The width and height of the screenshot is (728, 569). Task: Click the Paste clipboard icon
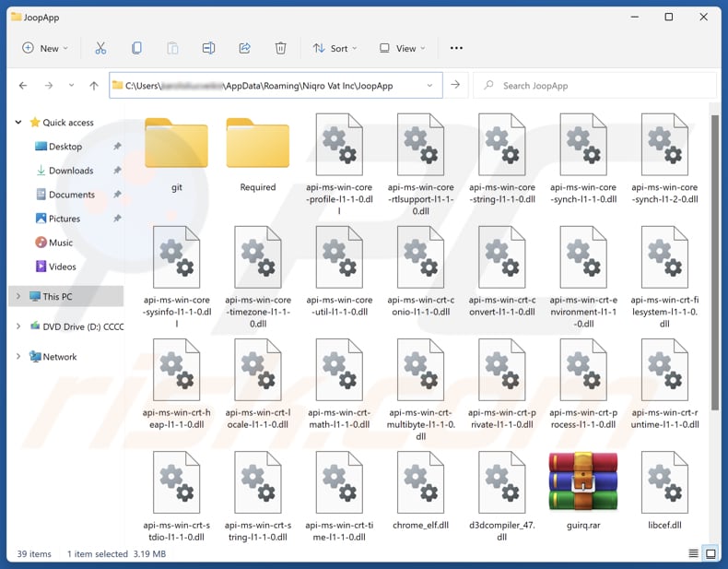click(x=172, y=48)
